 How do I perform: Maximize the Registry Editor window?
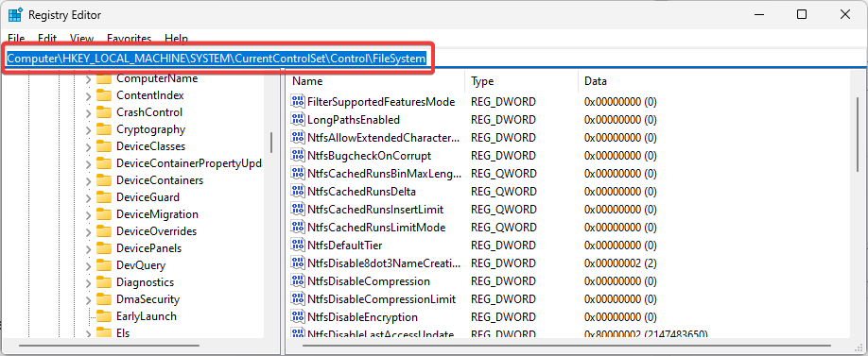click(802, 15)
